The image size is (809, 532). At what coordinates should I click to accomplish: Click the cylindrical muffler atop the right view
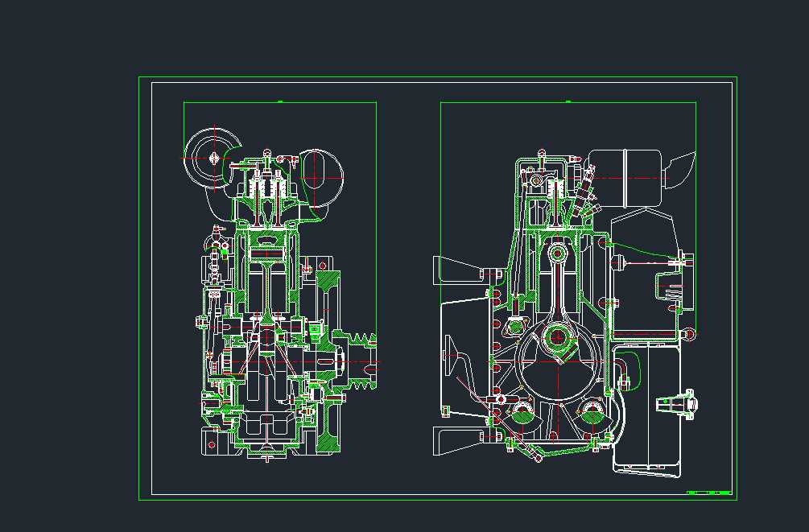pos(625,178)
